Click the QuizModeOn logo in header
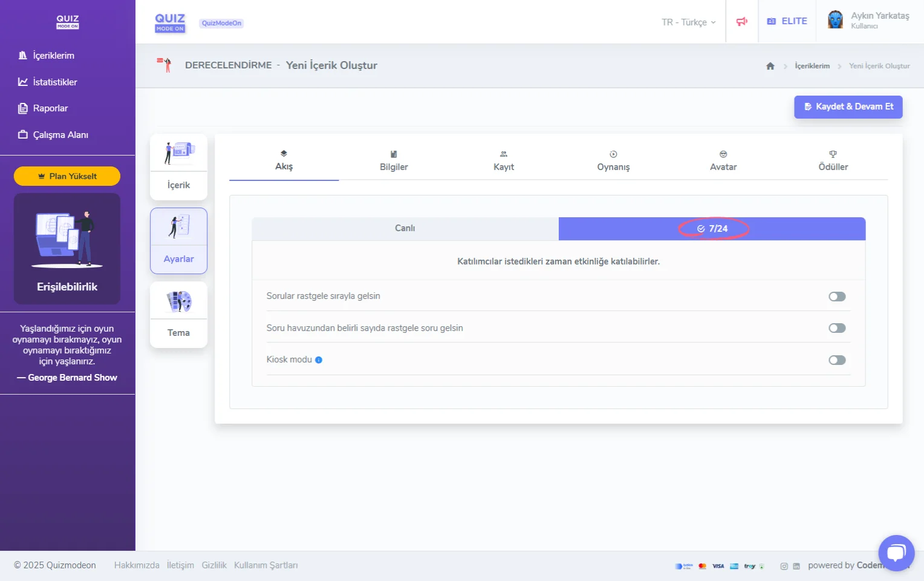The height and width of the screenshot is (581, 924). 170,22
